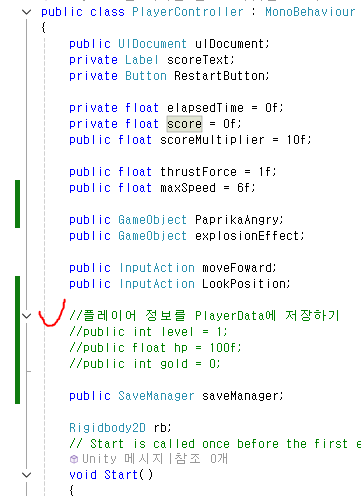Screen dimensions: 361x496
Task: Select the 'Start()' method name
Action: 128,475
